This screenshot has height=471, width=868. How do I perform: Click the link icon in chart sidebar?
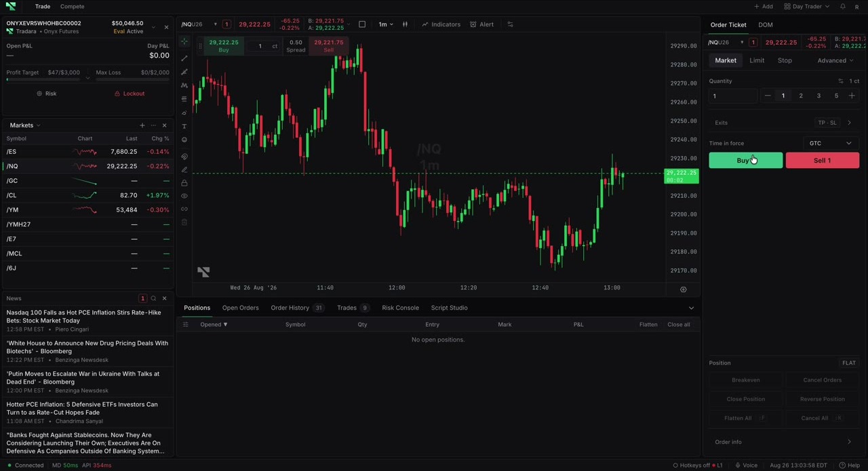(184, 209)
